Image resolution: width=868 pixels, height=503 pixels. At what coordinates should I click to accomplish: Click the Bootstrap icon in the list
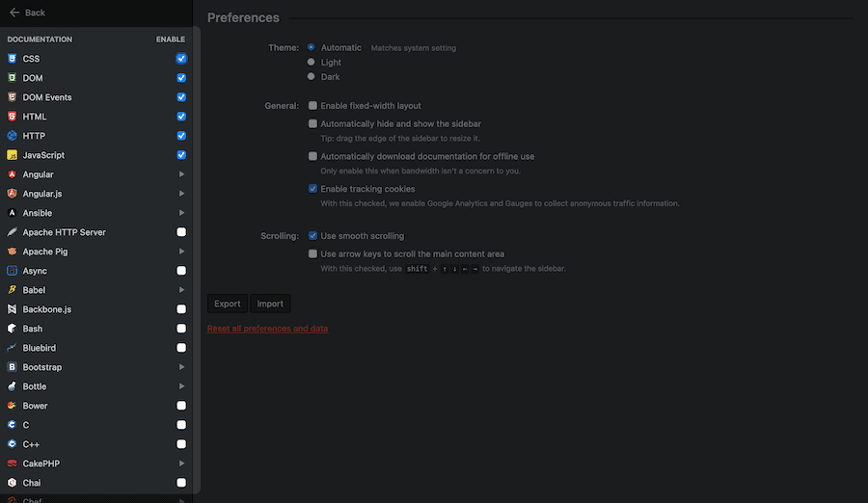13,367
